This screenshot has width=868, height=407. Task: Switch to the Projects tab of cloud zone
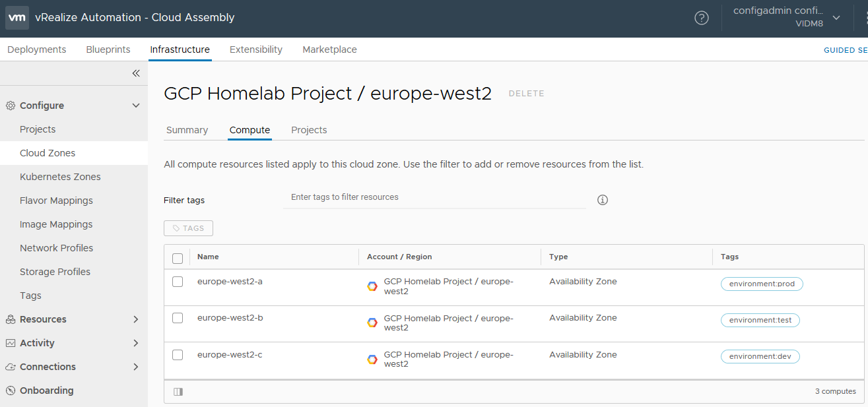point(309,130)
